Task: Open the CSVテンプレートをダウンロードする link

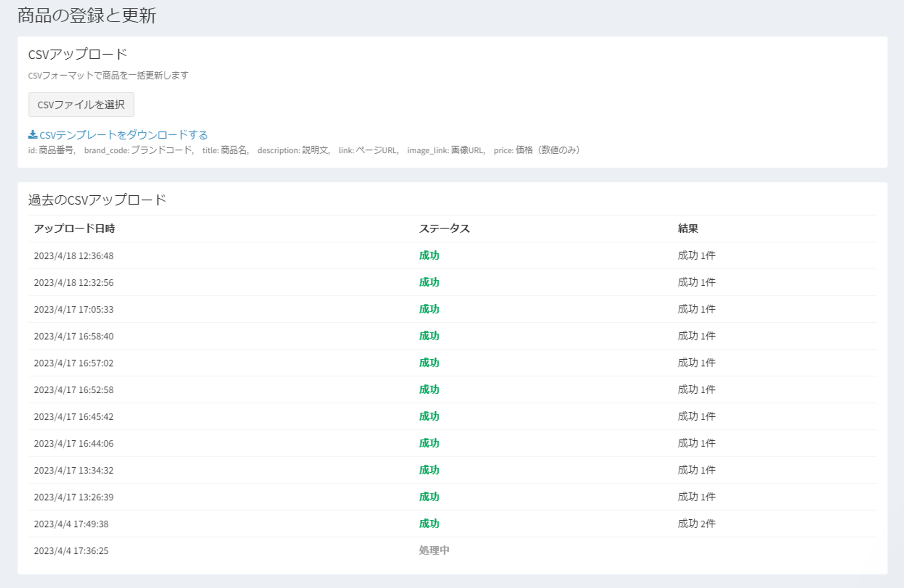Action: (123, 135)
